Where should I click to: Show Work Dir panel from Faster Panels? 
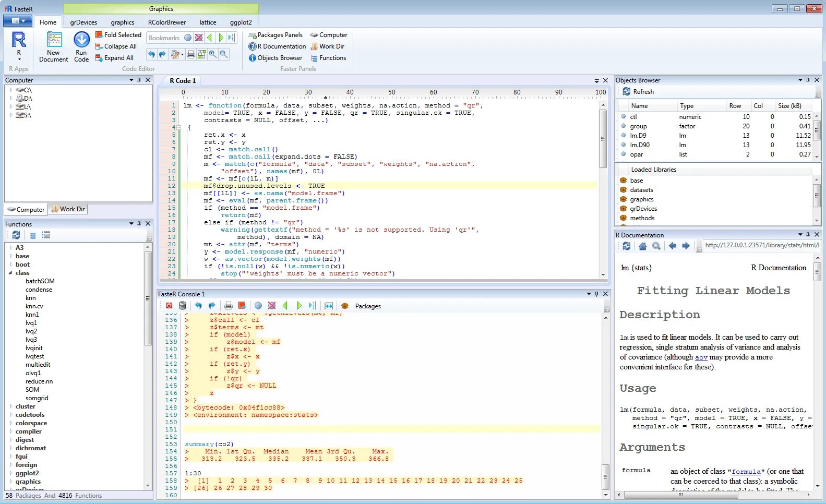coord(327,46)
